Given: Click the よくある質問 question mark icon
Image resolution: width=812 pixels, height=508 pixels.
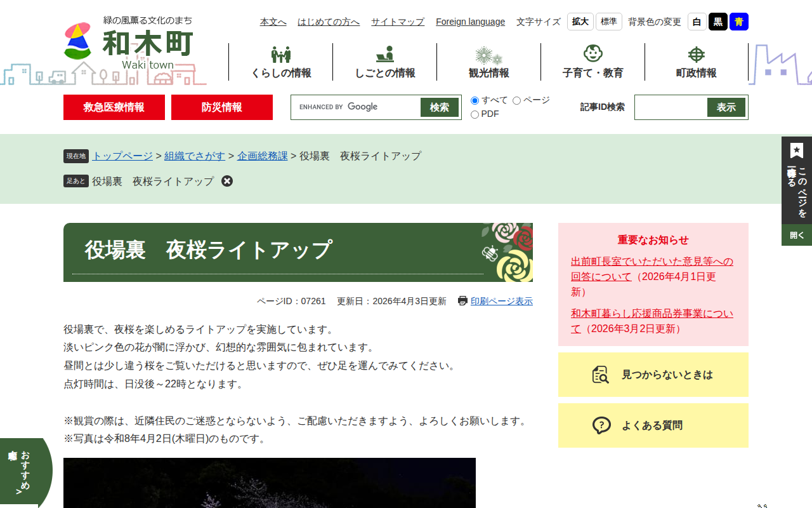Looking at the screenshot, I should (601, 425).
